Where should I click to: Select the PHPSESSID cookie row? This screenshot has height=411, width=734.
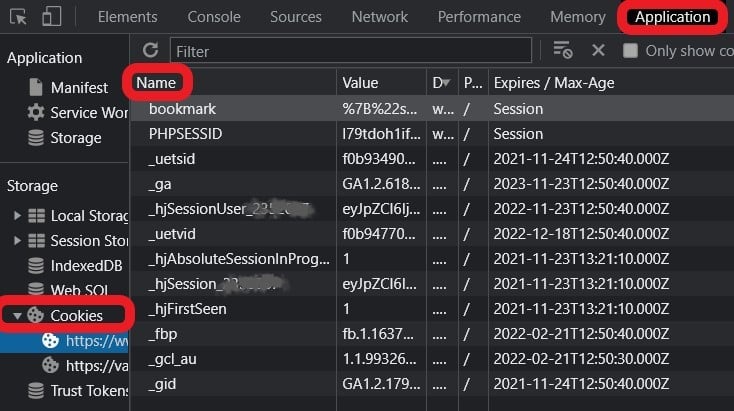[x=432, y=134]
